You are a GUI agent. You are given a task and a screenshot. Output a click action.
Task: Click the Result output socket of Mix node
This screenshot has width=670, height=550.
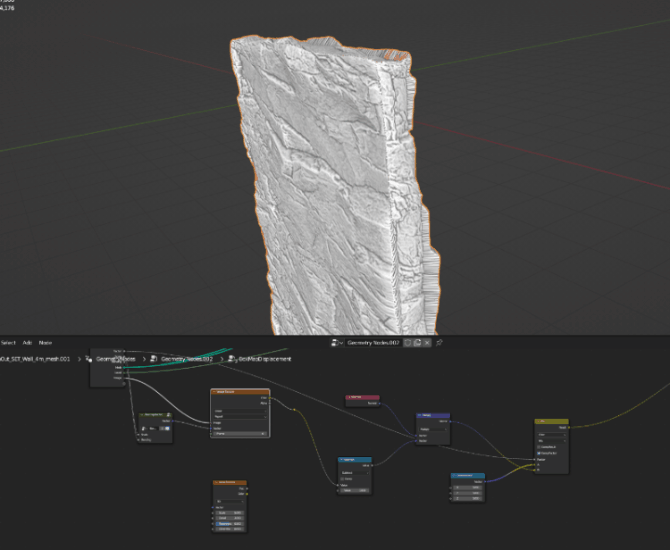point(569,427)
